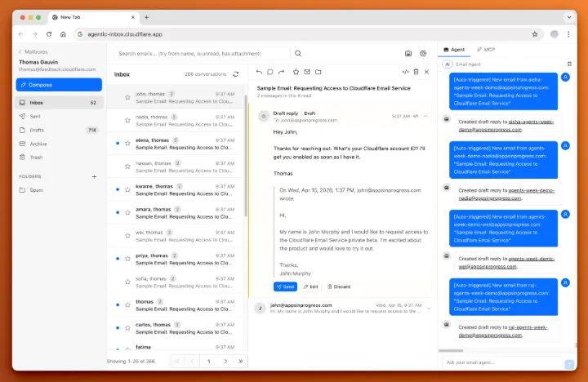Image resolution: width=588 pixels, height=382 pixels.
Task: Open agents-week-demo-nadia email link
Action: [506, 194]
